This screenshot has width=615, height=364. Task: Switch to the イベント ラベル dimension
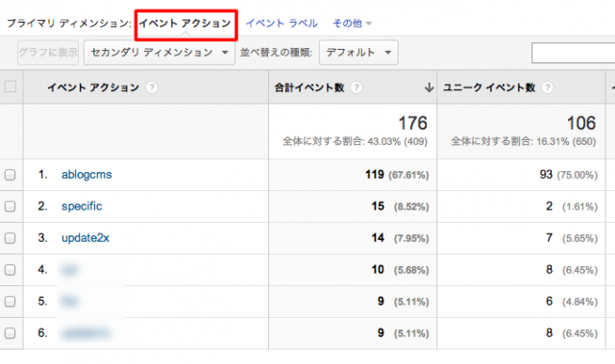tap(282, 23)
